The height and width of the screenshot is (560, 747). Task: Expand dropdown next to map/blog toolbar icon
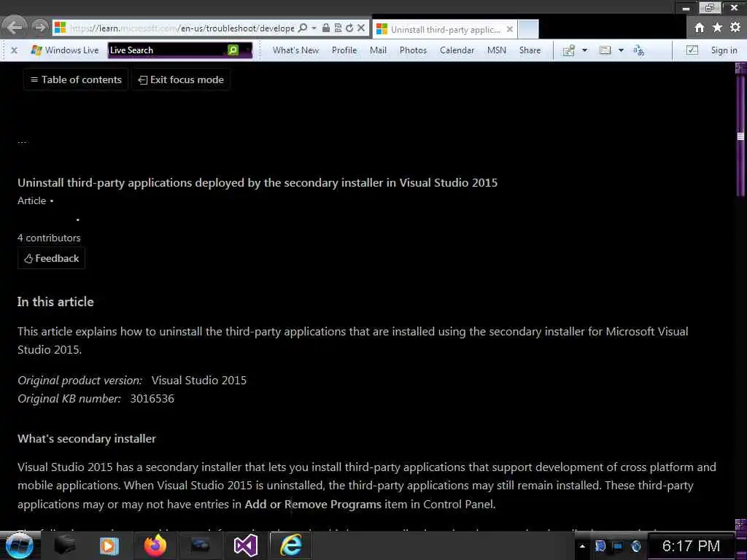[584, 50]
